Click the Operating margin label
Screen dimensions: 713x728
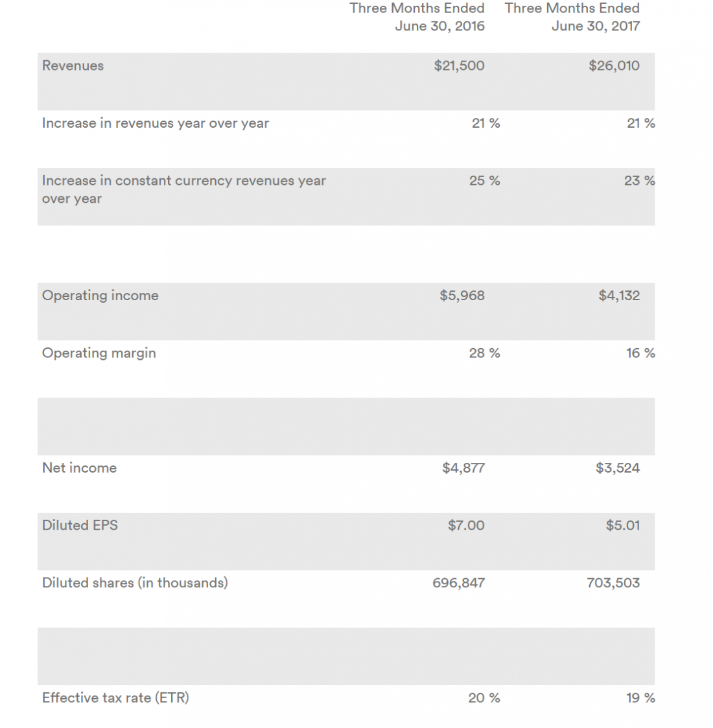pyautogui.click(x=99, y=353)
